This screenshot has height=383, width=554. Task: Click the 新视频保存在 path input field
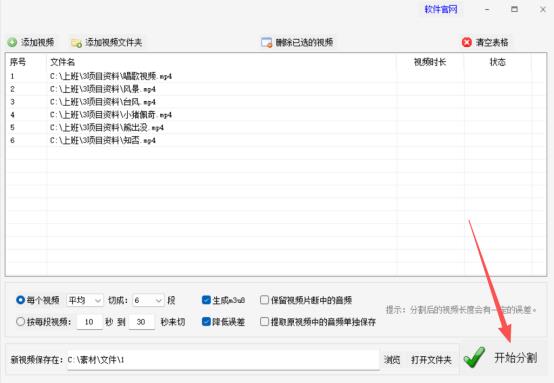pos(223,360)
